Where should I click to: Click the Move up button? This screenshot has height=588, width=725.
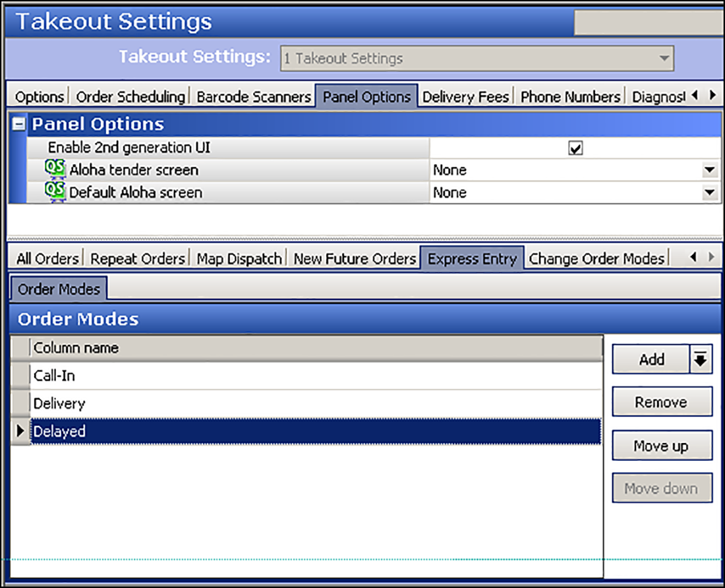coord(662,446)
